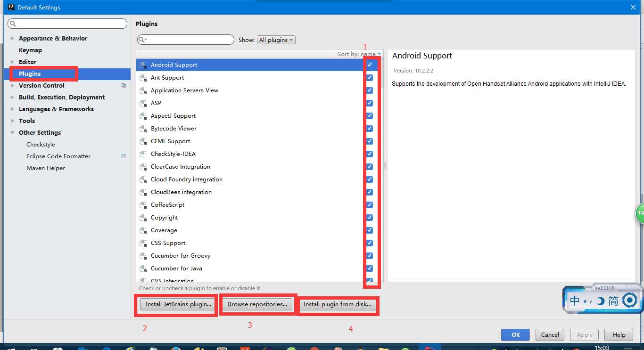The height and width of the screenshot is (350, 644).
Task: Open the Maven Helper settings page
Action: [x=46, y=168]
